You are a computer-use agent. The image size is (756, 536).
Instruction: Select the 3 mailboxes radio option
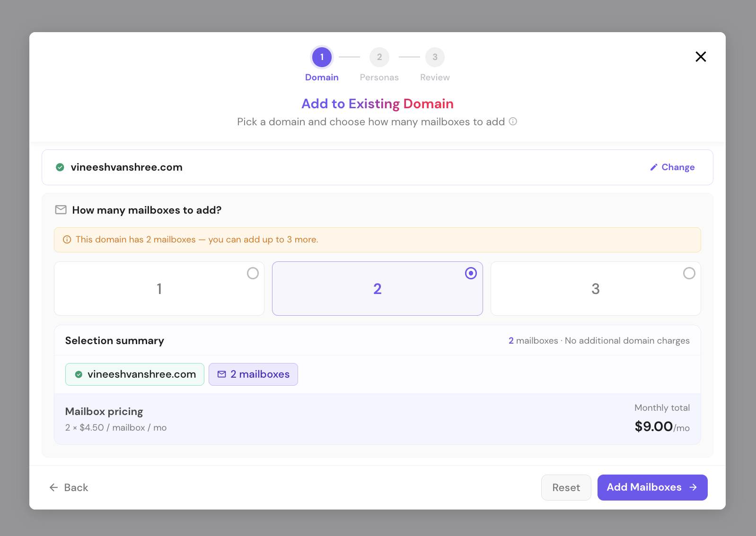pos(596,288)
